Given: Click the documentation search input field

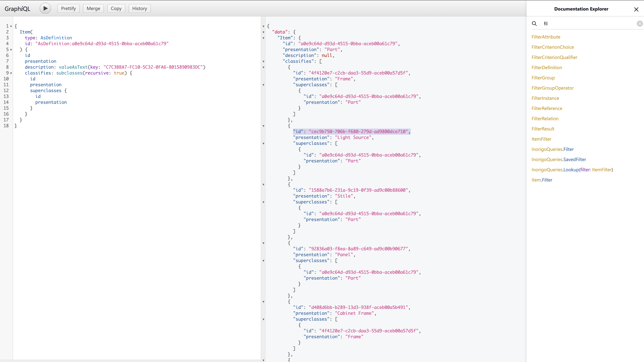Looking at the screenshot, I should click(x=587, y=23).
